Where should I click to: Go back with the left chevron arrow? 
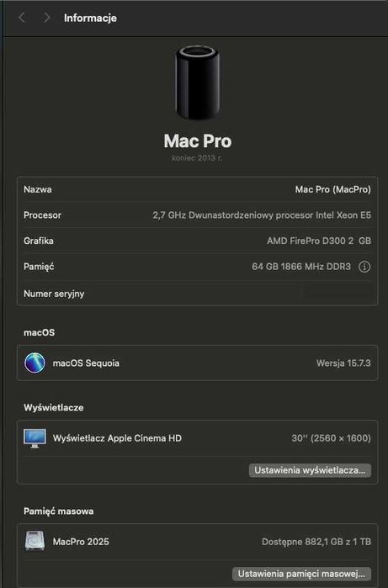coord(22,18)
